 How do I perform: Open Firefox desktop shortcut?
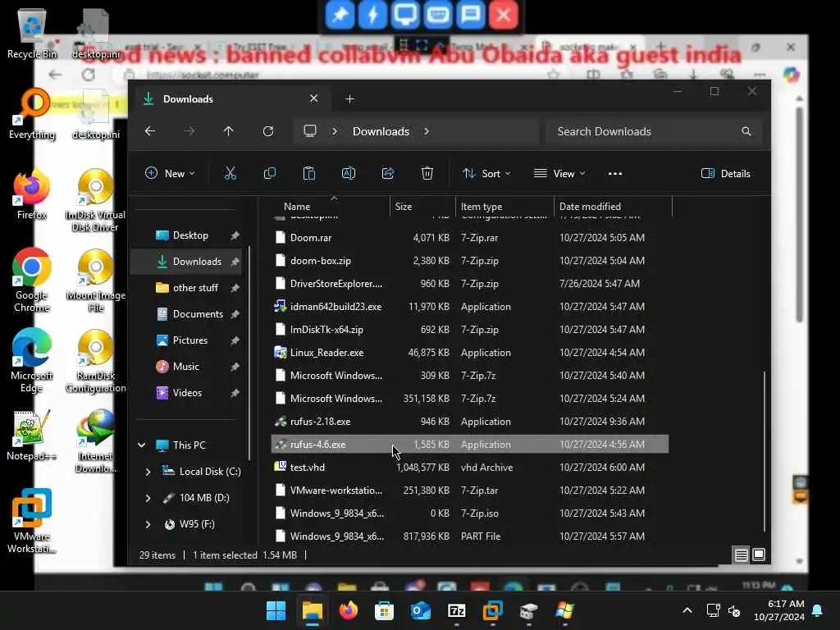pyautogui.click(x=32, y=195)
